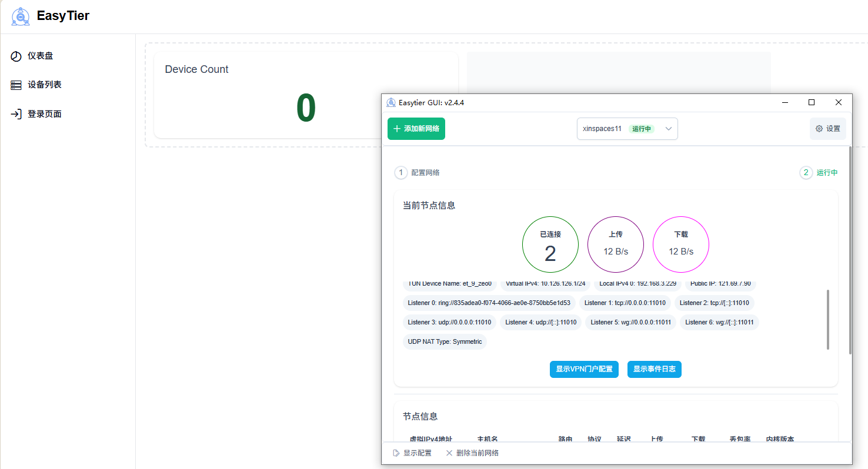Click the Easytier GUI title bar app icon
868x469 pixels.
pos(391,102)
